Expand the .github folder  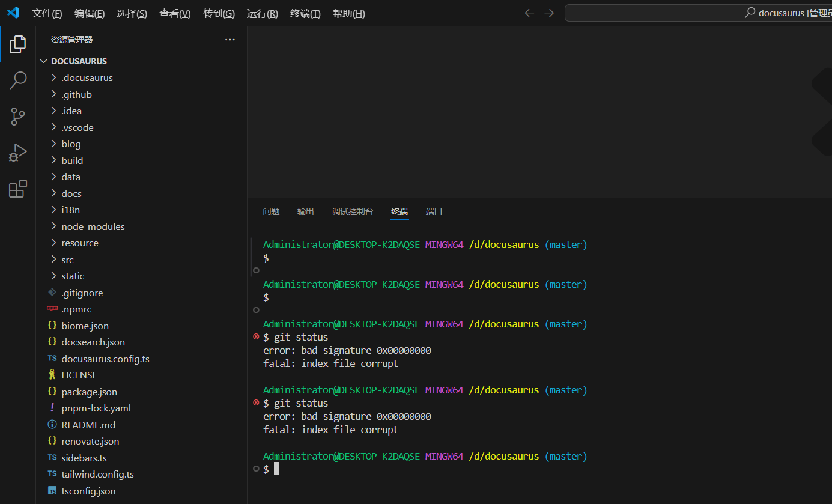tap(53, 94)
